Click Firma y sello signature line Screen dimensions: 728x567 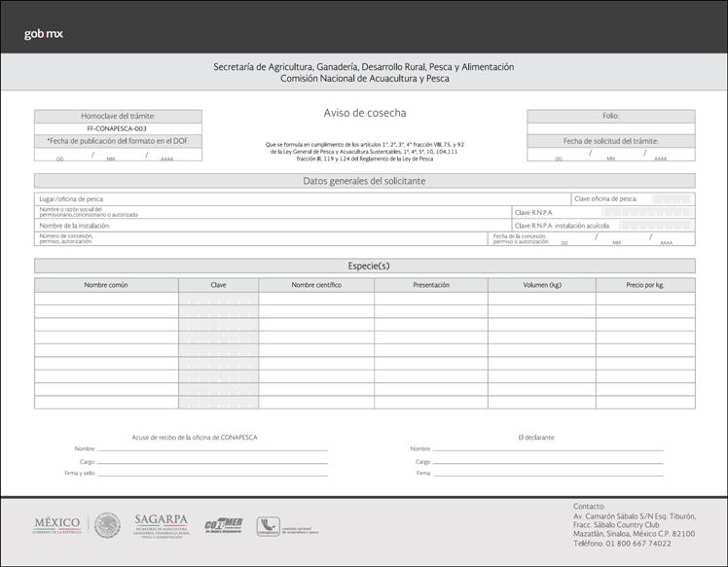pos(212,474)
